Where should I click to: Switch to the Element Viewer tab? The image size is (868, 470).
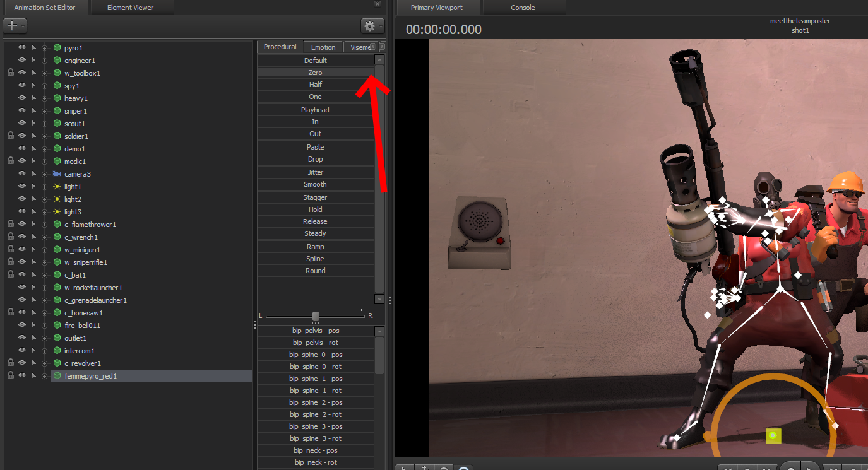131,8
